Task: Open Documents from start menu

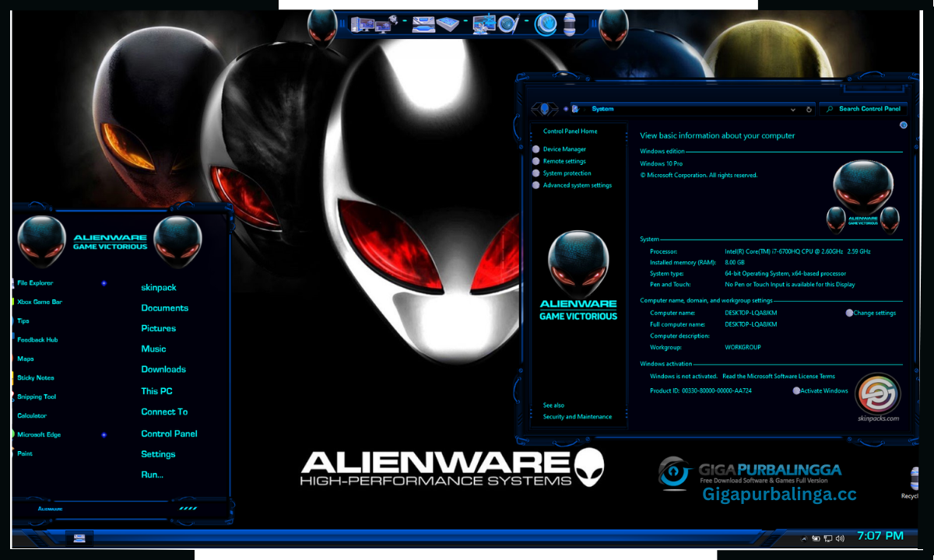Action: (x=165, y=308)
